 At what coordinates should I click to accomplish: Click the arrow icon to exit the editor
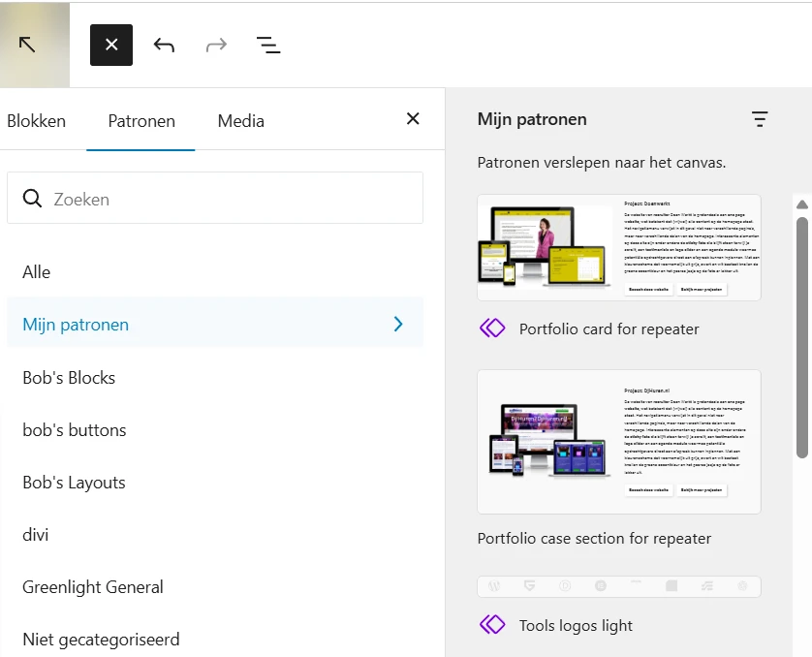27,45
